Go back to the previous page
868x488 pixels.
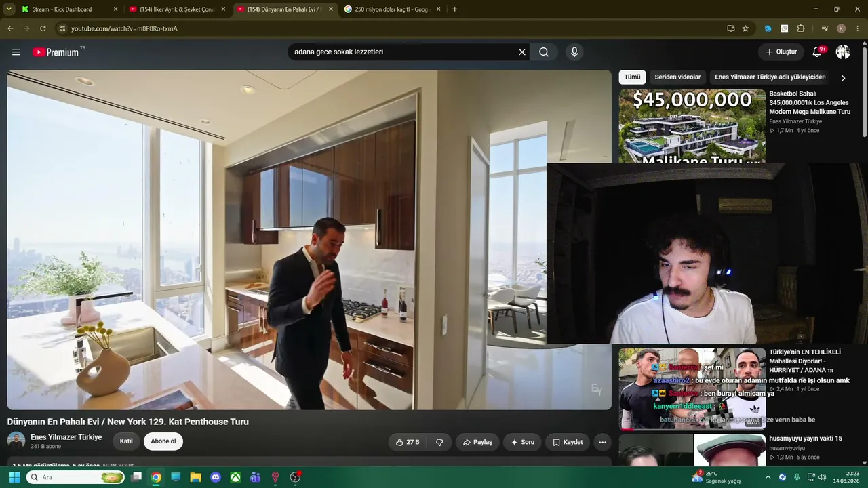(10, 28)
